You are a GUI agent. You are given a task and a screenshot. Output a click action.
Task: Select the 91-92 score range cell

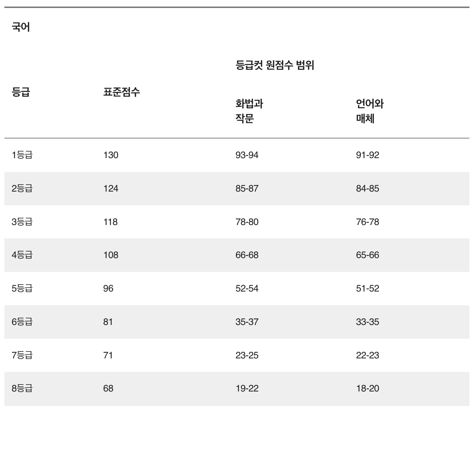click(x=368, y=155)
